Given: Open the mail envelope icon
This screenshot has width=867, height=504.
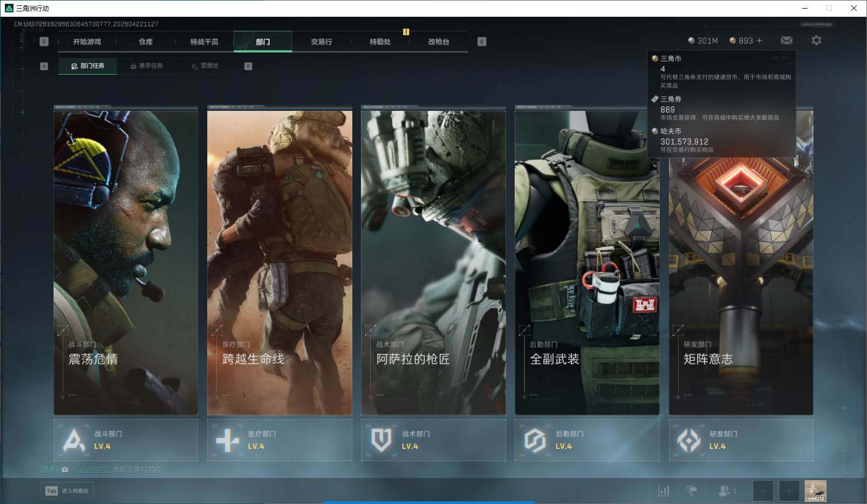Looking at the screenshot, I should [x=786, y=41].
